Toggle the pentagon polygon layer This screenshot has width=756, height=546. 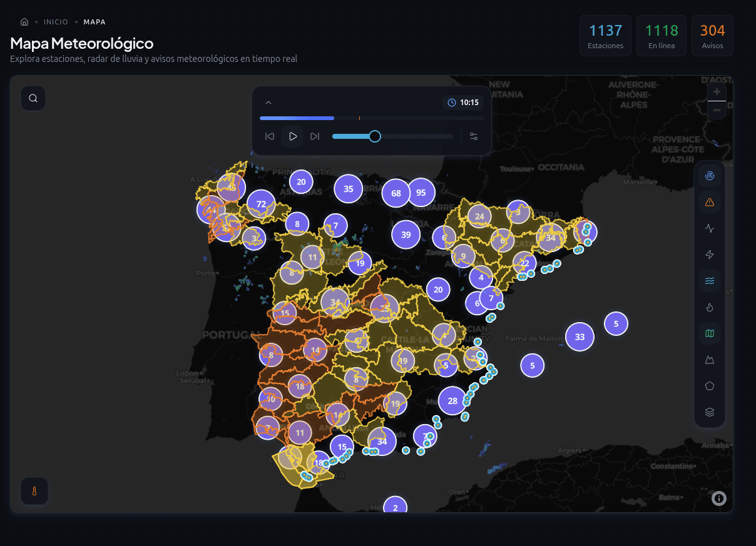click(710, 386)
